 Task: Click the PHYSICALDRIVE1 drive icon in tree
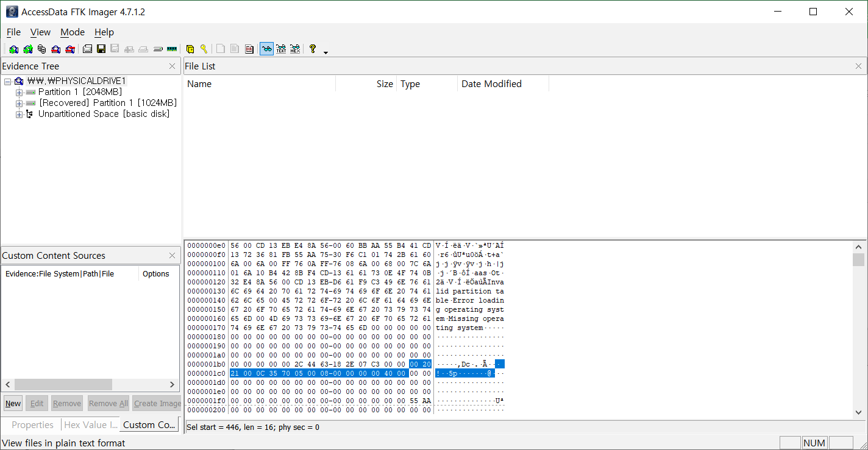20,81
